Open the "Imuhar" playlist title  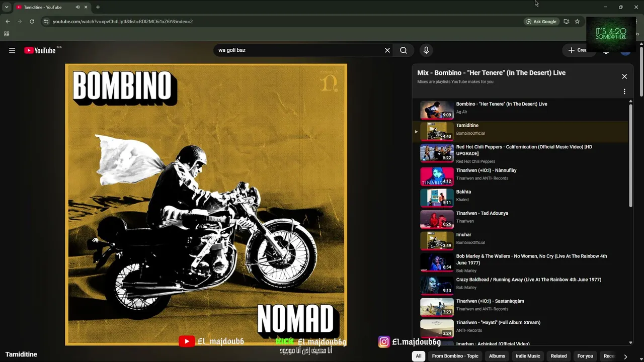click(464, 235)
